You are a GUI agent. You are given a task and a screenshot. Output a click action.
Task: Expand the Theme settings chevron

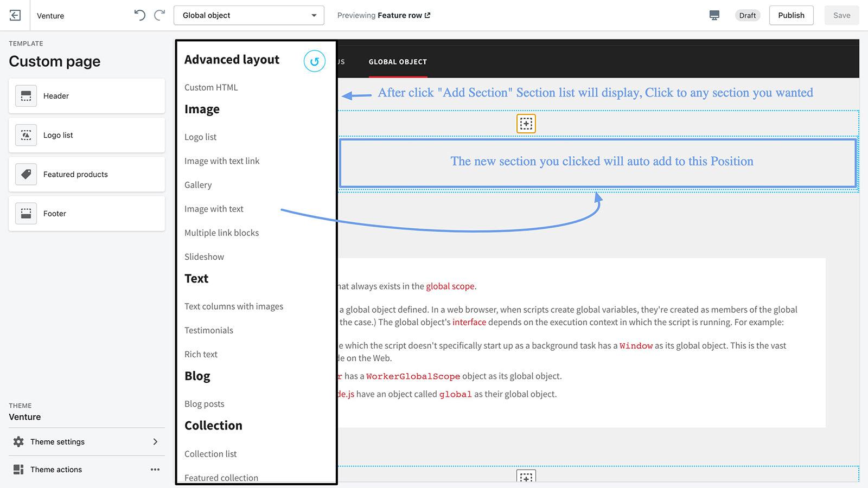point(155,442)
